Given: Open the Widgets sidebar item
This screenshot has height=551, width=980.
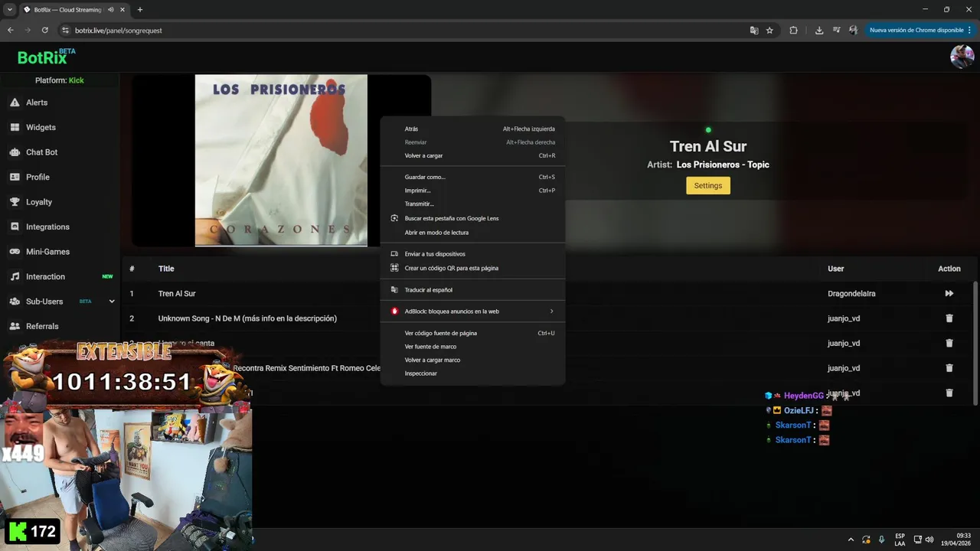Looking at the screenshot, I should [x=41, y=127].
